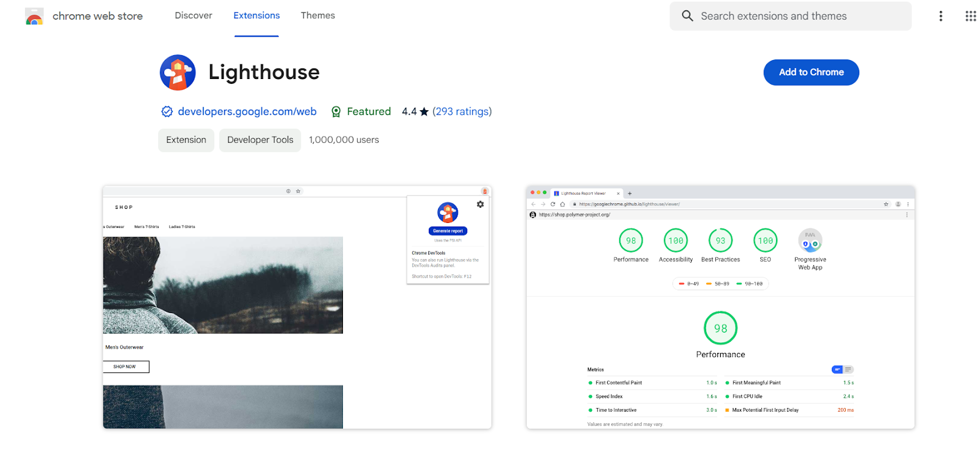This screenshot has width=980, height=457.
Task: Click the Lighthouse toolbar icon in shop screenshot
Action: click(x=484, y=191)
